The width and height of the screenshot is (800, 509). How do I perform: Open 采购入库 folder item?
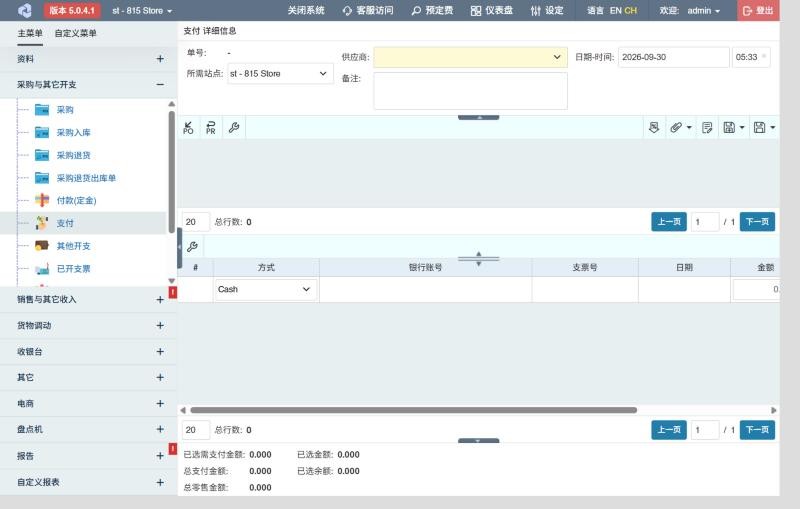73,133
